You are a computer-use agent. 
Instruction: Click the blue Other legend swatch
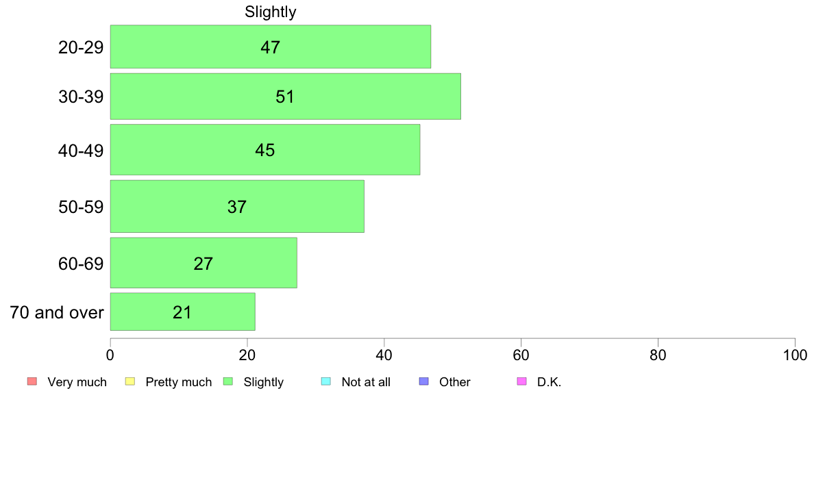coord(423,381)
